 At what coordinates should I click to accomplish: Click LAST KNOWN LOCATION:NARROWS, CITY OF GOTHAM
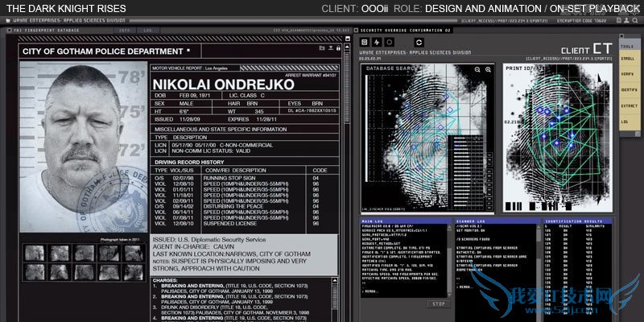(231, 254)
